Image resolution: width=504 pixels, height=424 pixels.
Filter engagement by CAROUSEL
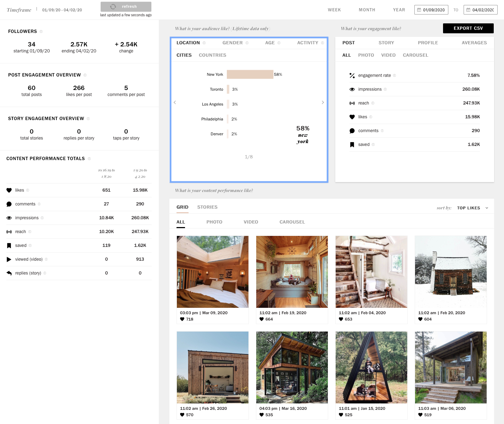pyautogui.click(x=415, y=55)
